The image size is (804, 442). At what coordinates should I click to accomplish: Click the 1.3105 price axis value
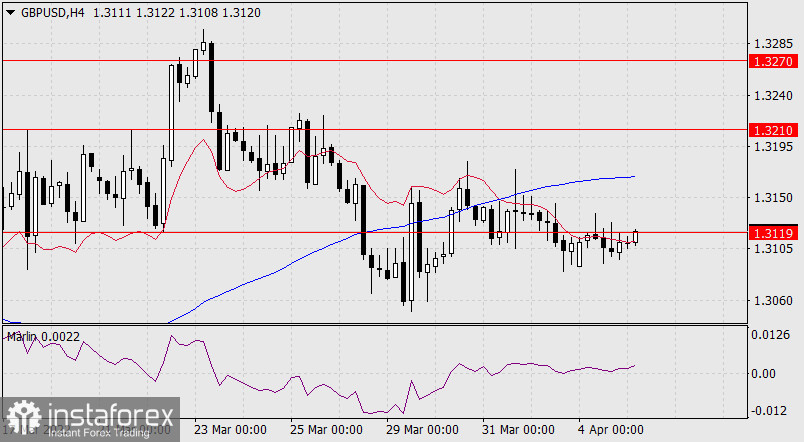pyautogui.click(x=773, y=249)
